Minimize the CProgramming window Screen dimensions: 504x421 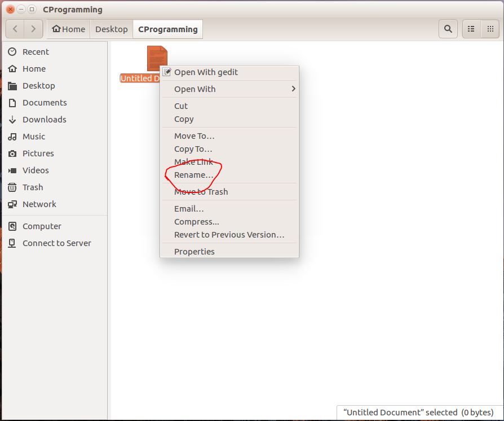pyautogui.click(x=21, y=10)
